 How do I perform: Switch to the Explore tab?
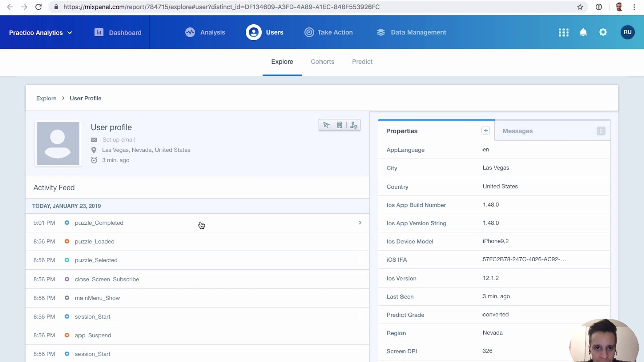pos(282,62)
